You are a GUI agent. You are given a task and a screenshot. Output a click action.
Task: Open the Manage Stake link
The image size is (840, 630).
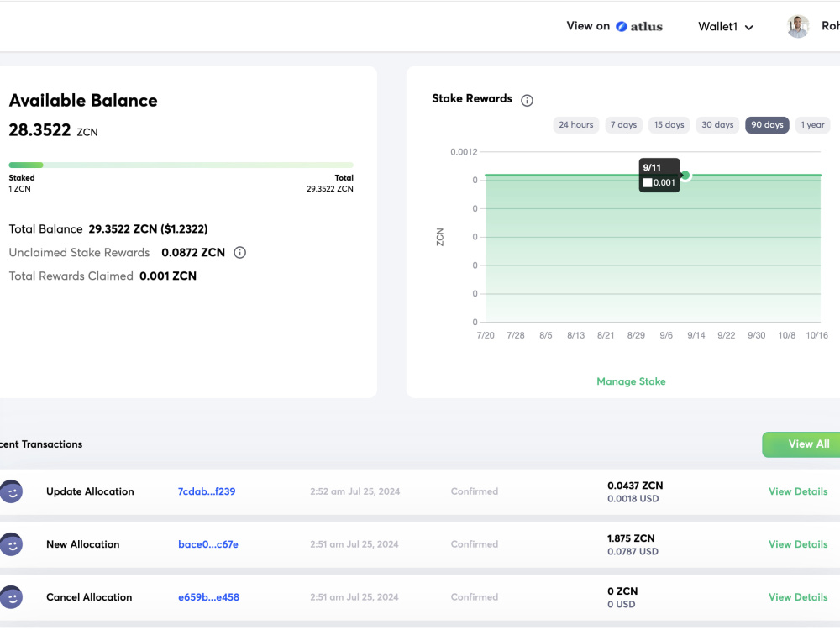631,381
